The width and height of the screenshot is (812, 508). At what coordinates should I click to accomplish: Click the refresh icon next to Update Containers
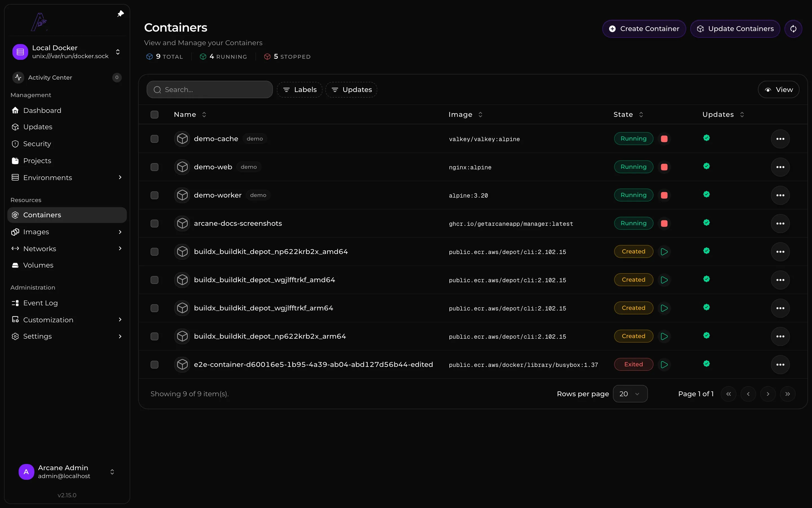(x=793, y=29)
